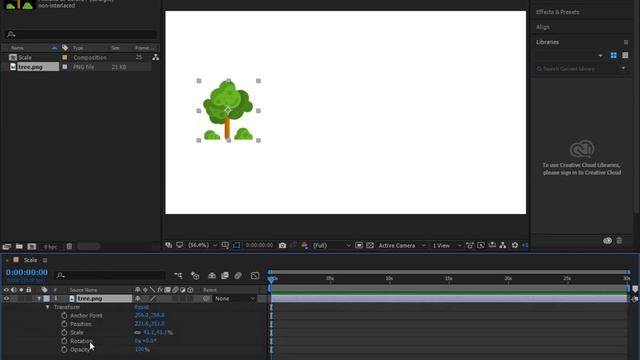
Task: Delete selected project item with trash icon
Action: click(69, 247)
